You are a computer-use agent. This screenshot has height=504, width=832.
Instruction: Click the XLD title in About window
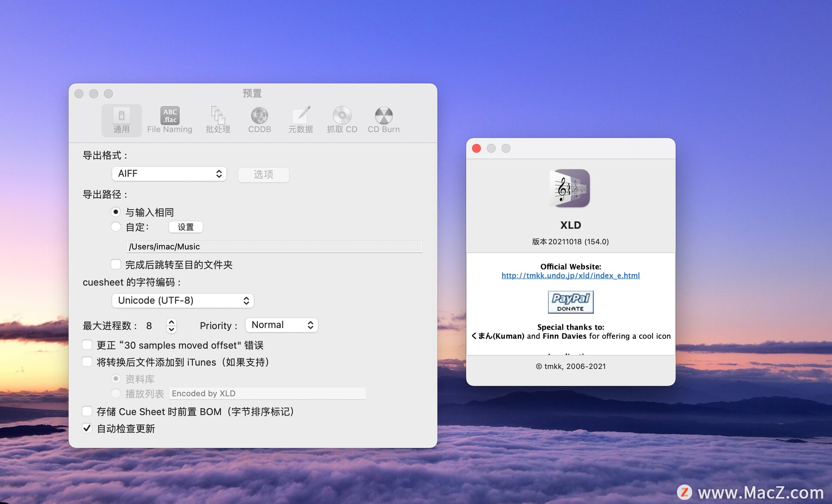[570, 225]
